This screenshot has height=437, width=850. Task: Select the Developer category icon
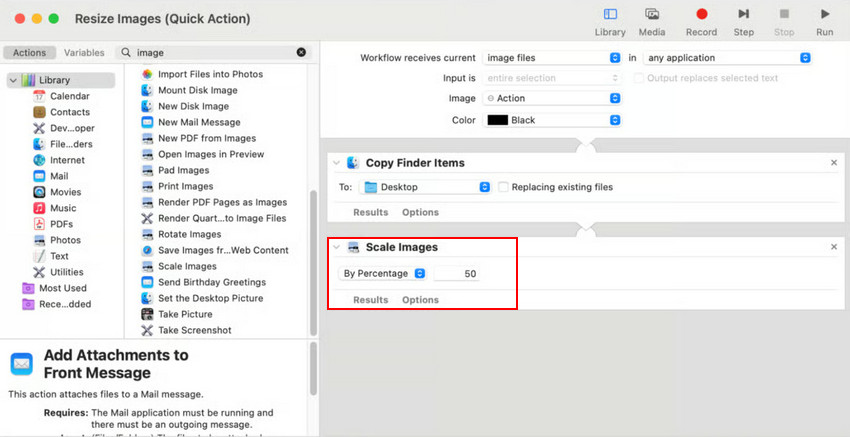pos(39,128)
